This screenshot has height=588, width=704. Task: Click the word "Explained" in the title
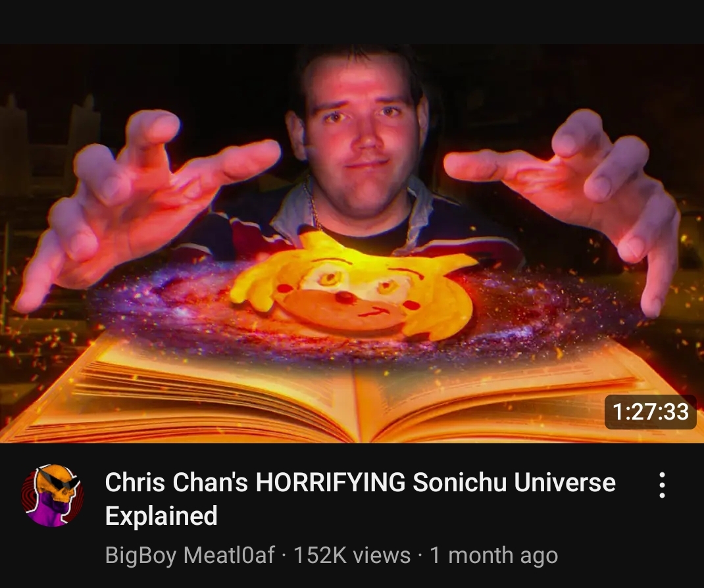(x=161, y=516)
